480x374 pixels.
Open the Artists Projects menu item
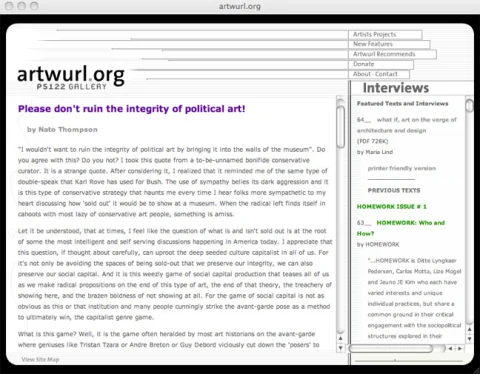[374, 34]
